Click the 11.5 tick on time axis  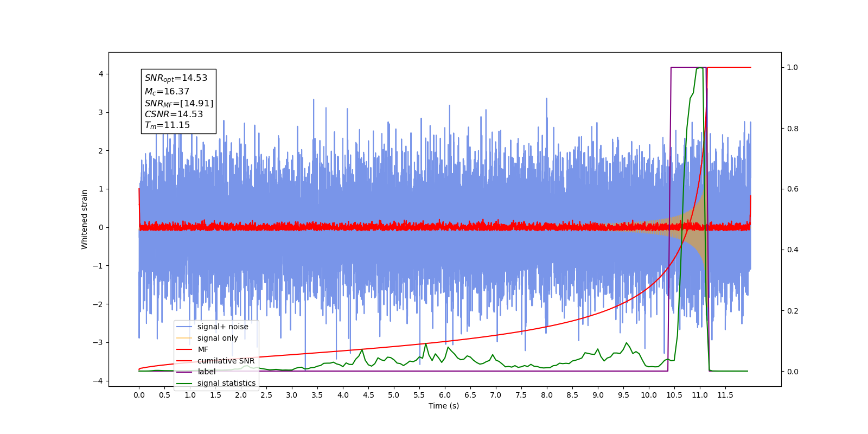[725, 395]
